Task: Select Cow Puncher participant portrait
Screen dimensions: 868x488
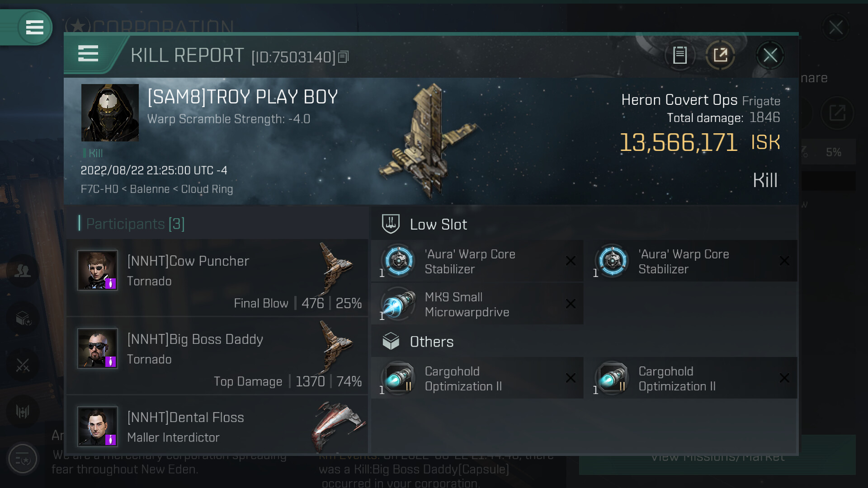Action: pos(98,270)
